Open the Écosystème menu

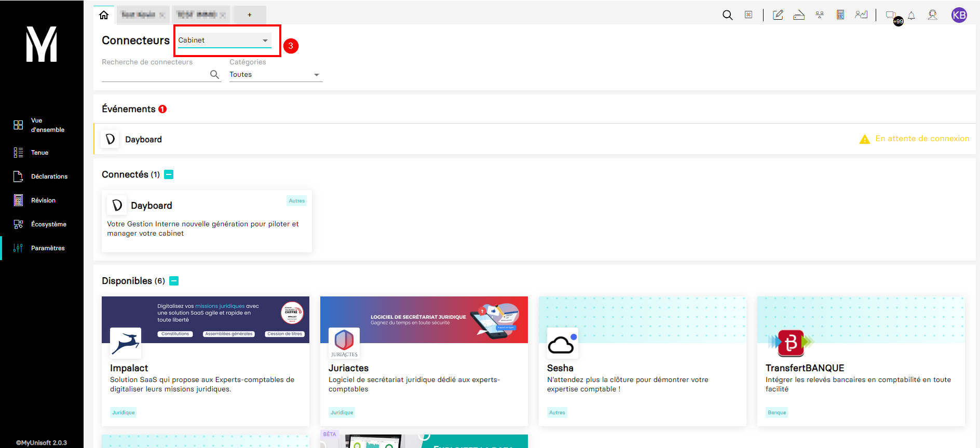click(x=42, y=224)
